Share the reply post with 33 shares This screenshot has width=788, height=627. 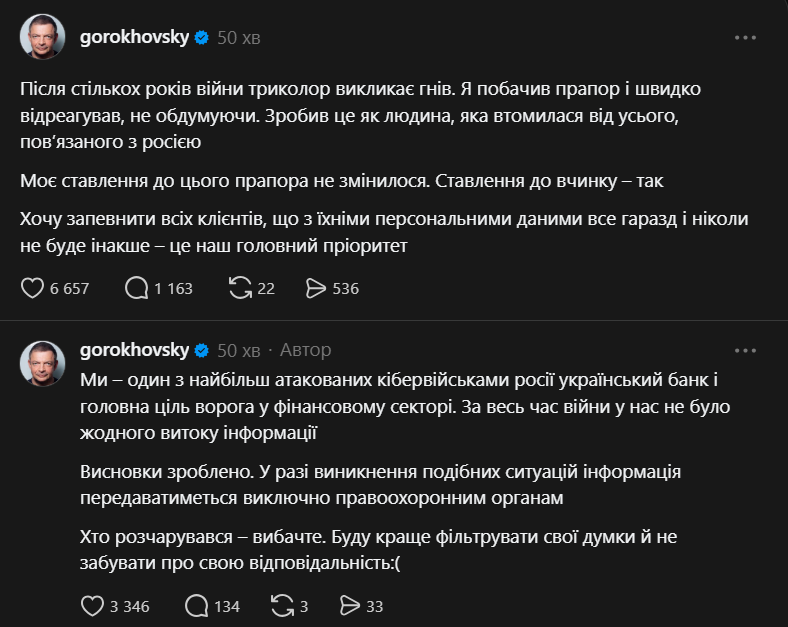point(349,605)
